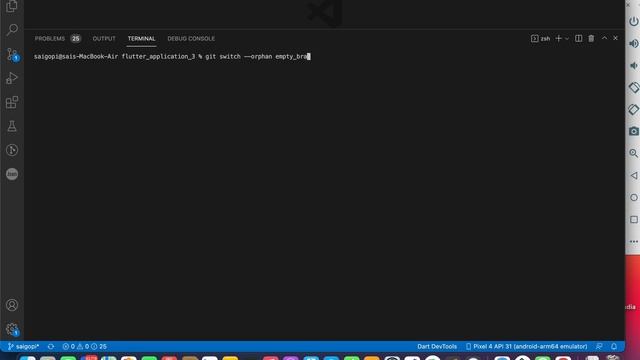Split the terminal panel
Screen dimensions: 640x360
(x=578, y=38)
